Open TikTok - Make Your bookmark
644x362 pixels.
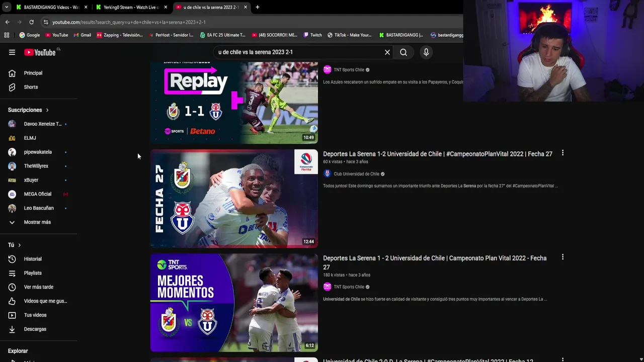pos(350,35)
